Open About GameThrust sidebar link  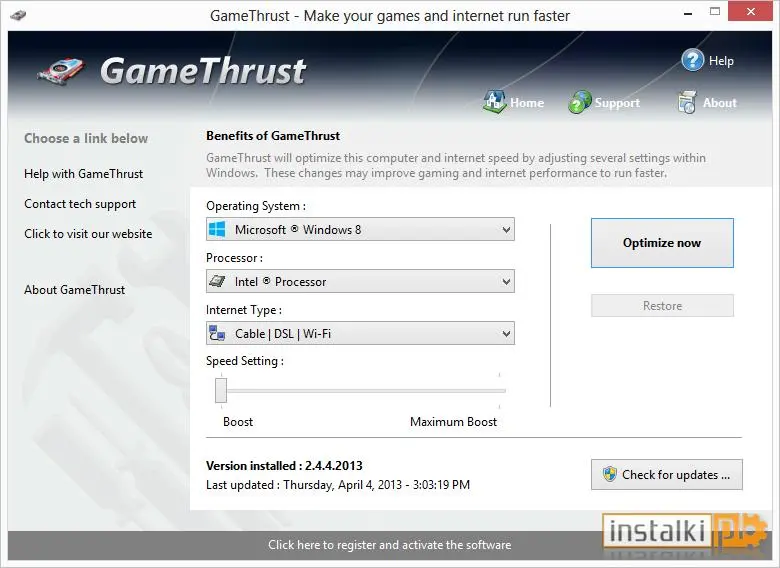[75, 289]
